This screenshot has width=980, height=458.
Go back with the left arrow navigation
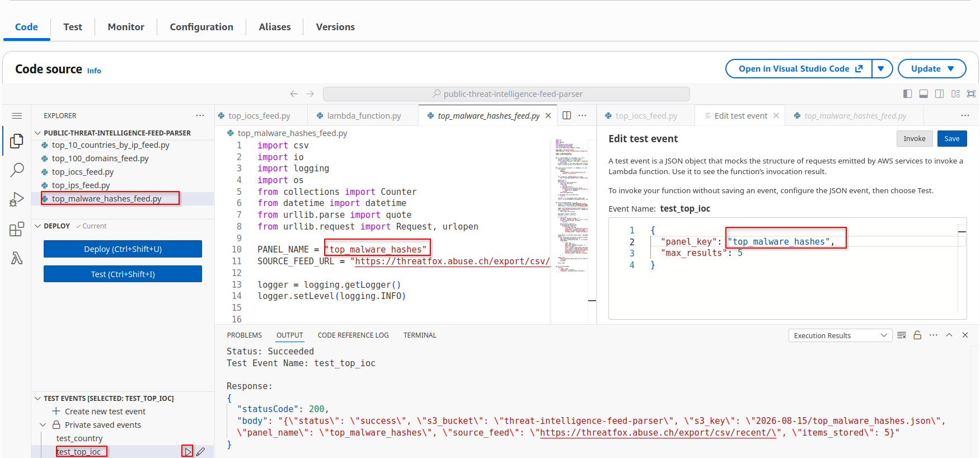pos(294,94)
